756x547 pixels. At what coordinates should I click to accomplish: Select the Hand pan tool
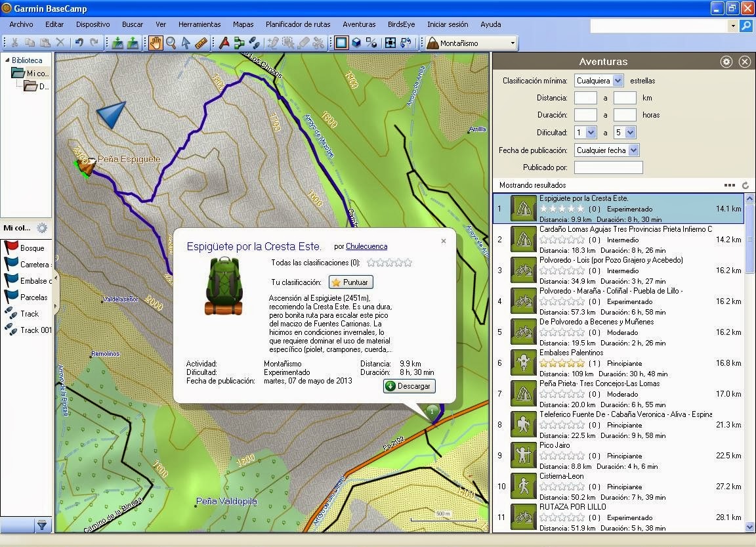(156, 42)
